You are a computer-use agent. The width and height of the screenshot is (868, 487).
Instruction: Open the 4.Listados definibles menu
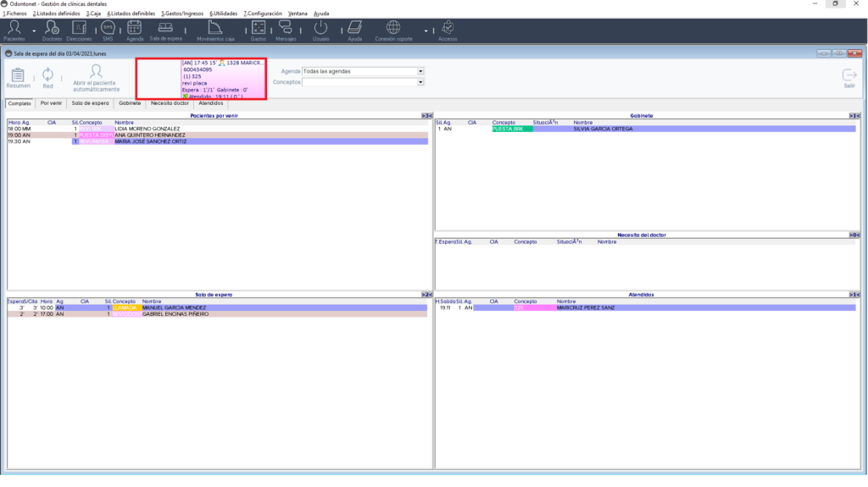coord(131,14)
